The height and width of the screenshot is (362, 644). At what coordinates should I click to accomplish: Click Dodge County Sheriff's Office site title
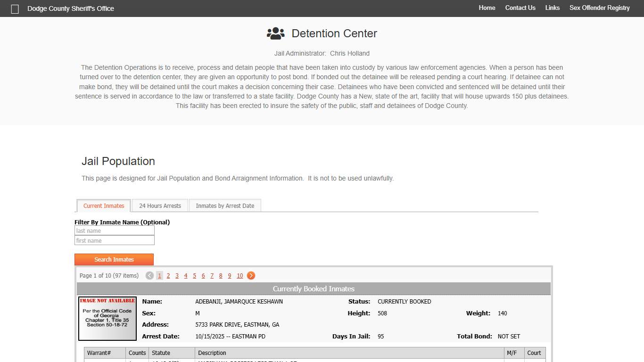coord(71,8)
